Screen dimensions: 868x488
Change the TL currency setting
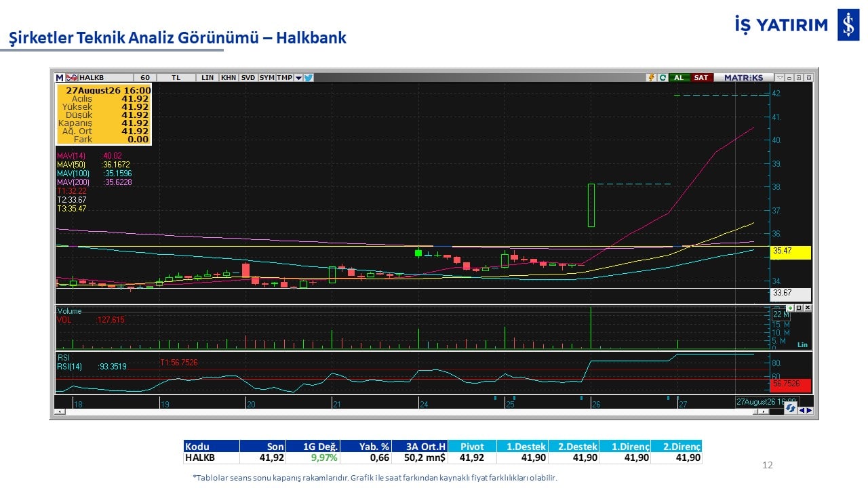point(176,77)
